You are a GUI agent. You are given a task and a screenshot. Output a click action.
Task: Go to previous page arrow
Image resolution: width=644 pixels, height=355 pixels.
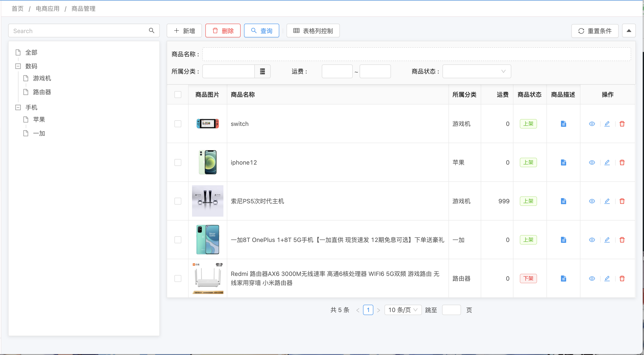tap(358, 310)
